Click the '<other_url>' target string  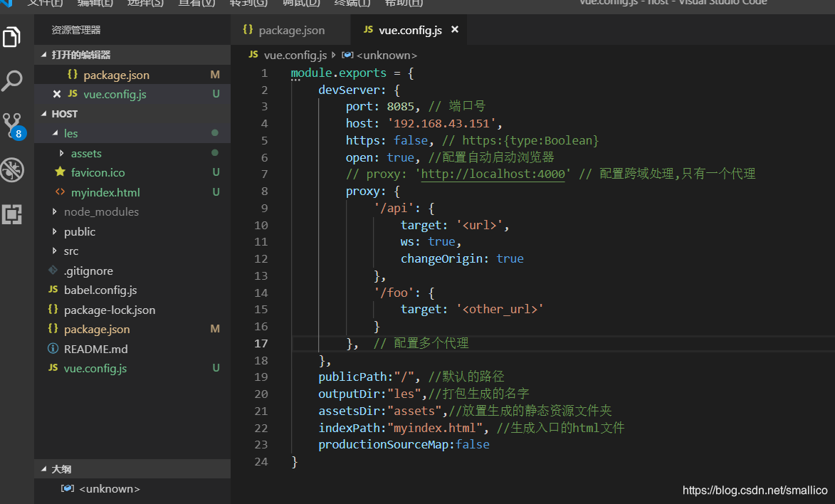[500, 310]
